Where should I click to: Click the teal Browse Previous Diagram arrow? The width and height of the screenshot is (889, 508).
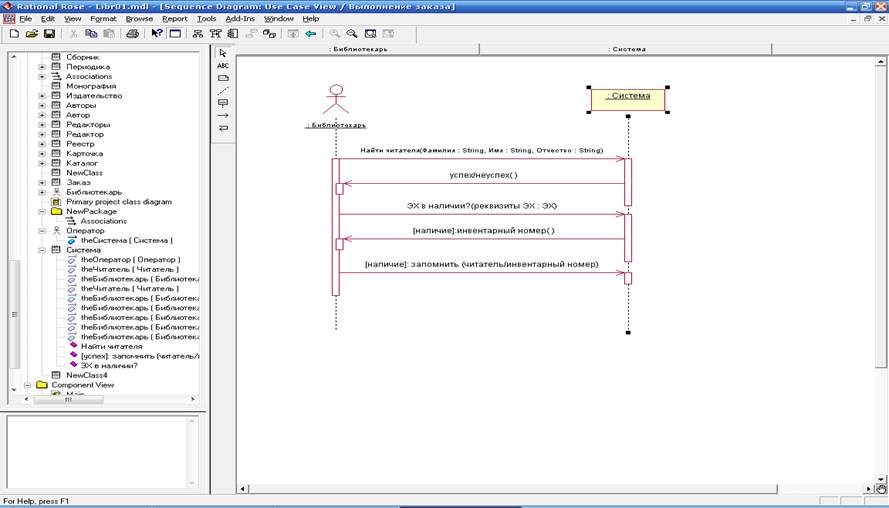310,33
